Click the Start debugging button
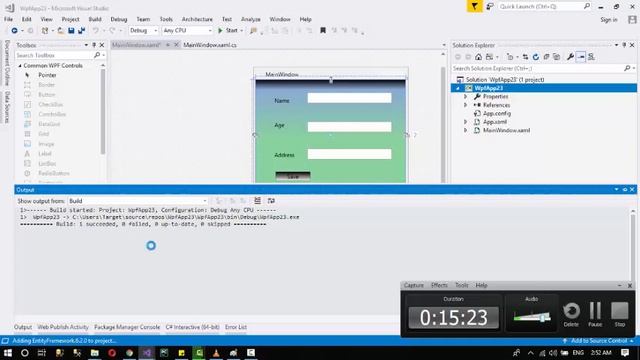 pyautogui.click(x=227, y=31)
